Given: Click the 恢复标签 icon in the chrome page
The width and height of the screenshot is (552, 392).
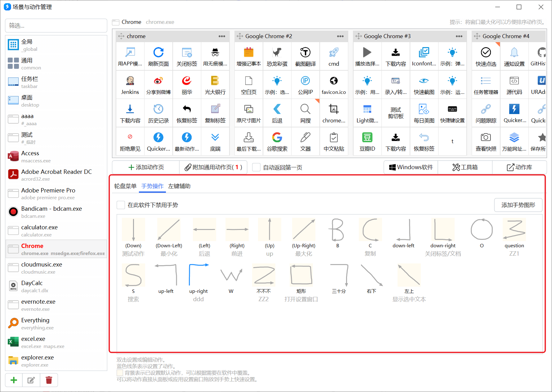Looking at the screenshot, I should tap(187, 109).
